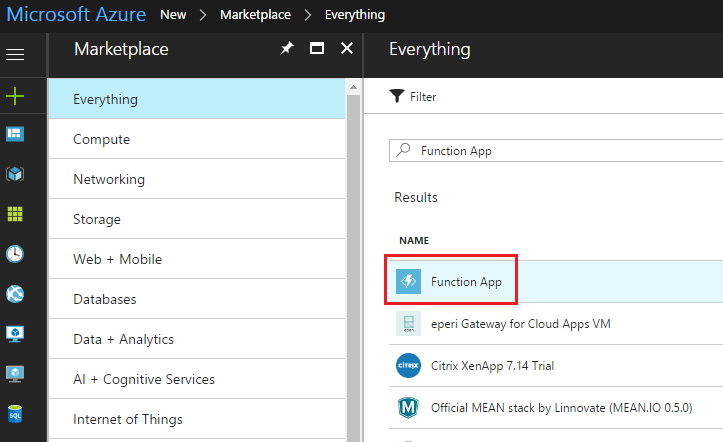Open the Databases category

tap(105, 299)
